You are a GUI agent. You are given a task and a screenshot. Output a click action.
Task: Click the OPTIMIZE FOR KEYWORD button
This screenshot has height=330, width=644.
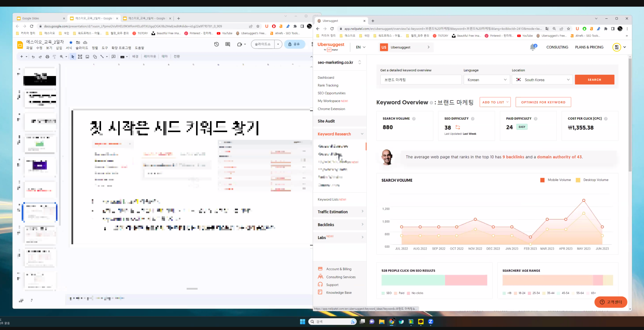(543, 102)
